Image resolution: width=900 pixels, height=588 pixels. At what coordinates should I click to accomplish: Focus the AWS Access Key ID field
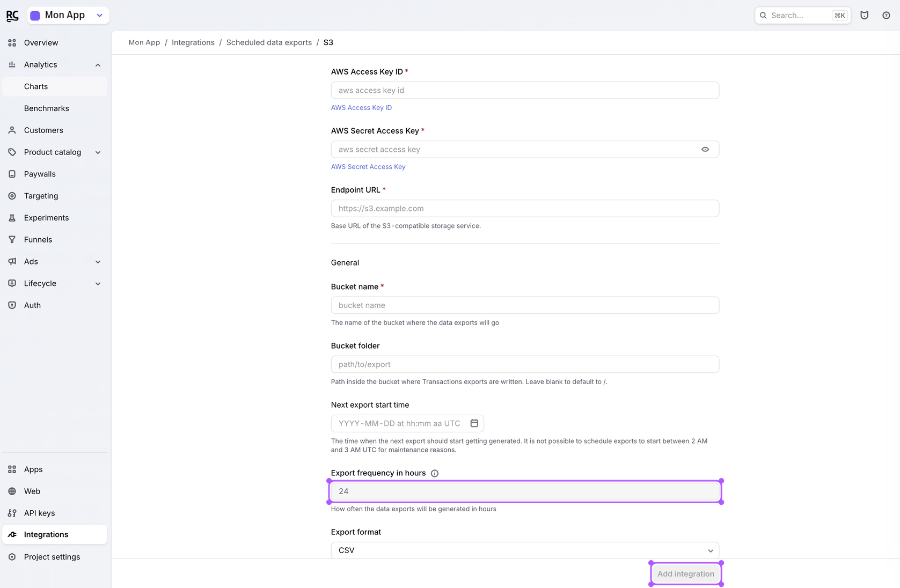point(525,91)
